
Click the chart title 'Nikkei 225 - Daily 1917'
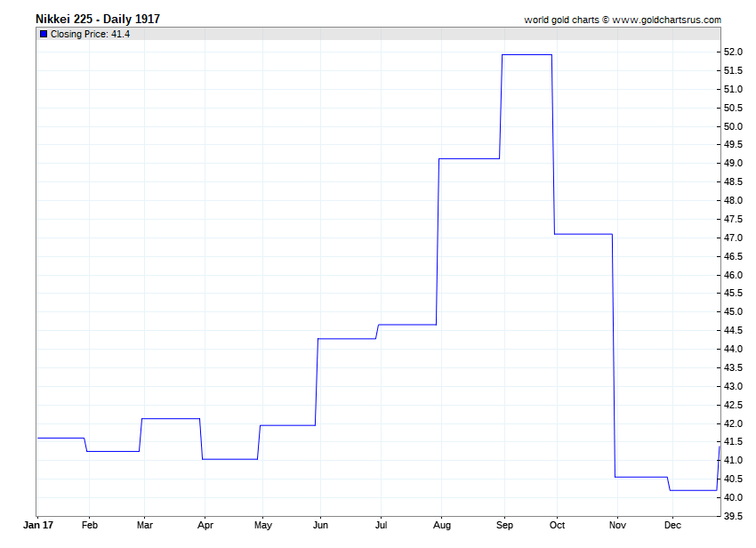pyautogui.click(x=98, y=20)
